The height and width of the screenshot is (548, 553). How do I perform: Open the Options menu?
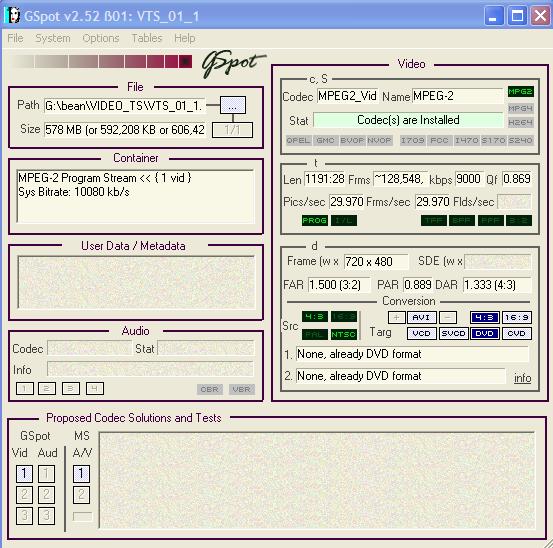click(x=101, y=38)
